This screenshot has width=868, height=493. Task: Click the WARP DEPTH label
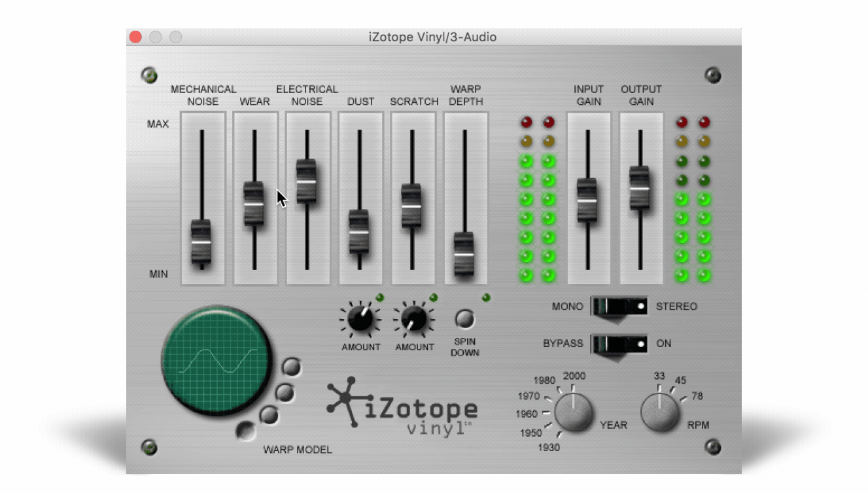pos(466,96)
